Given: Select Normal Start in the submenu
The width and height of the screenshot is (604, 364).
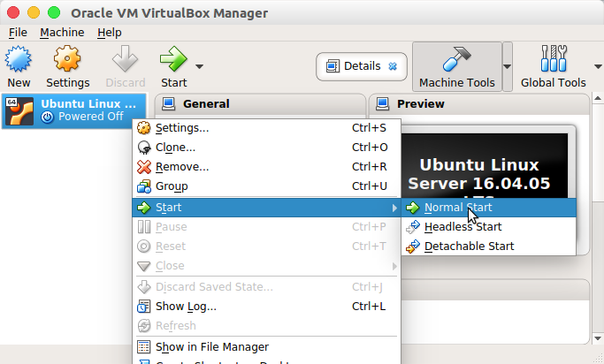Looking at the screenshot, I should 488,208.
